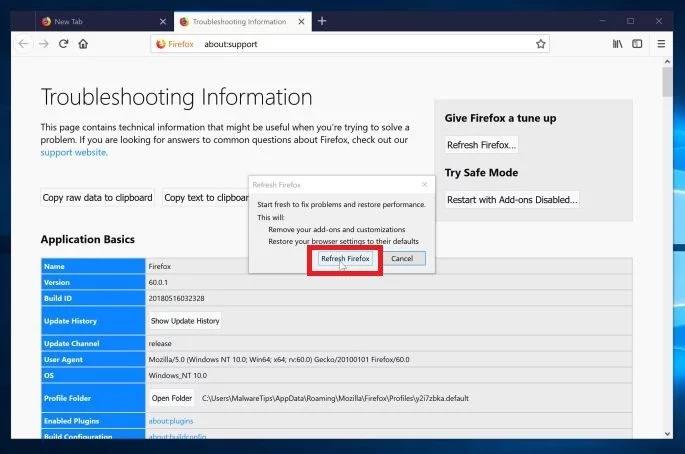Open the Library bookshelf icon

coord(617,44)
